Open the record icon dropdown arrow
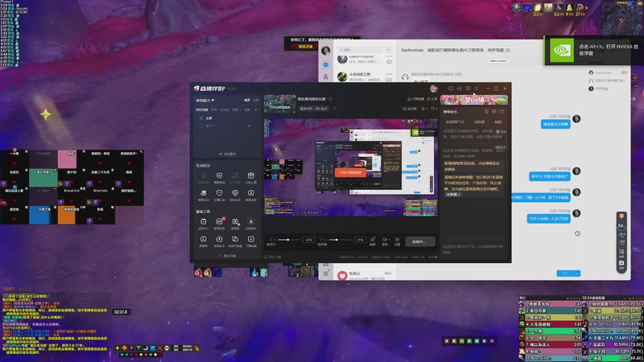The height and width of the screenshot is (362, 644). pos(390,239)
